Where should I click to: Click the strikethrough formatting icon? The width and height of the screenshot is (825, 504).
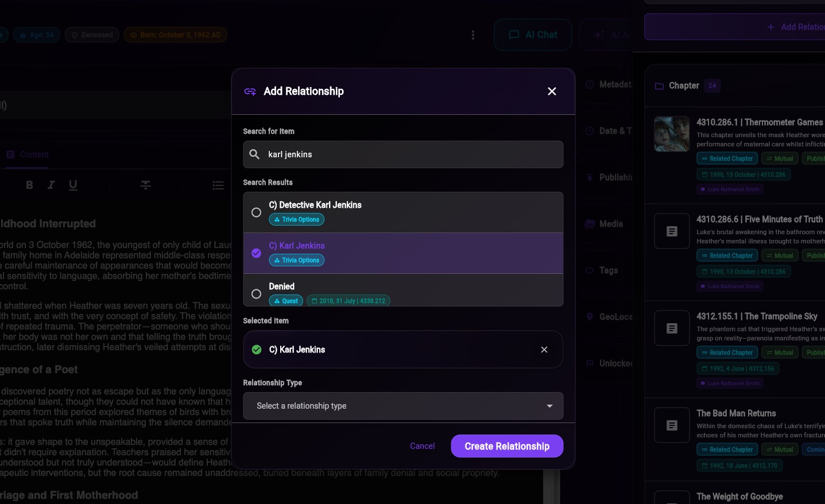[146, 185]
